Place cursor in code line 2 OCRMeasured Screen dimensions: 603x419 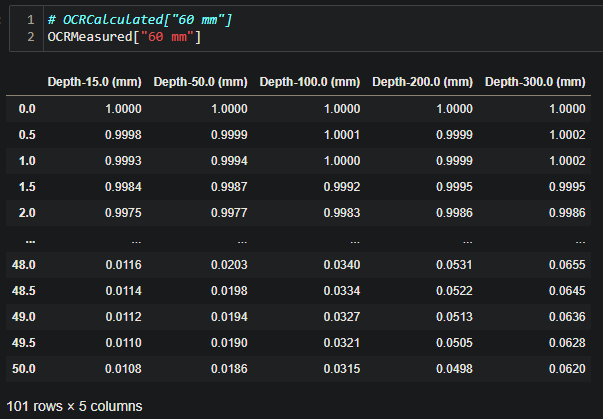coord(124,37)
